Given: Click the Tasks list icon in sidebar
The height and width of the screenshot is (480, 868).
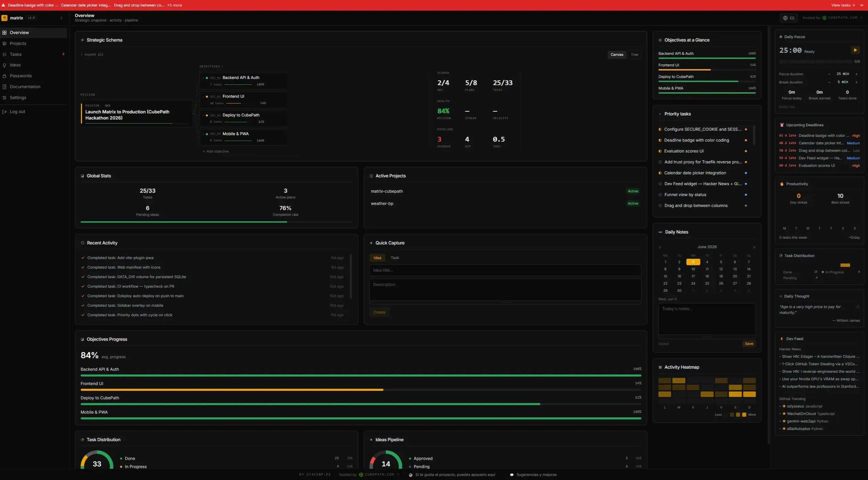Looking at the screenshot, I should pyautogui.click(x=4, y=54).
